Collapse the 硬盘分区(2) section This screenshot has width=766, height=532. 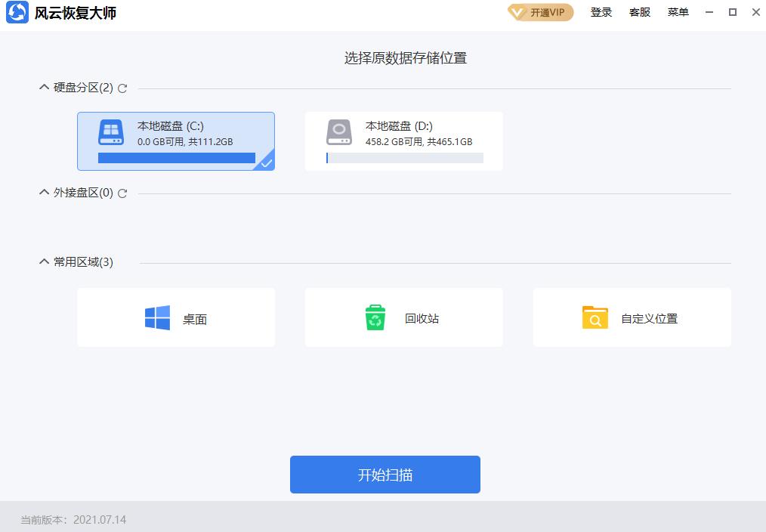[x=44, y=87]
